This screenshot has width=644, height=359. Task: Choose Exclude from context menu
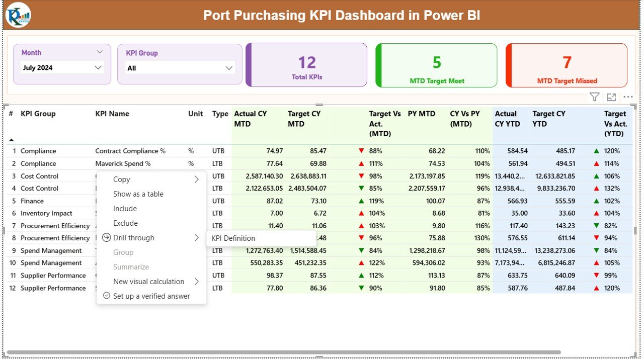click(125, 223)
